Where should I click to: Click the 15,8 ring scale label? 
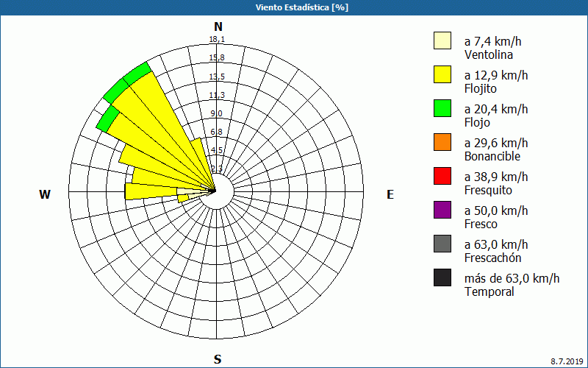coord(217,58)
